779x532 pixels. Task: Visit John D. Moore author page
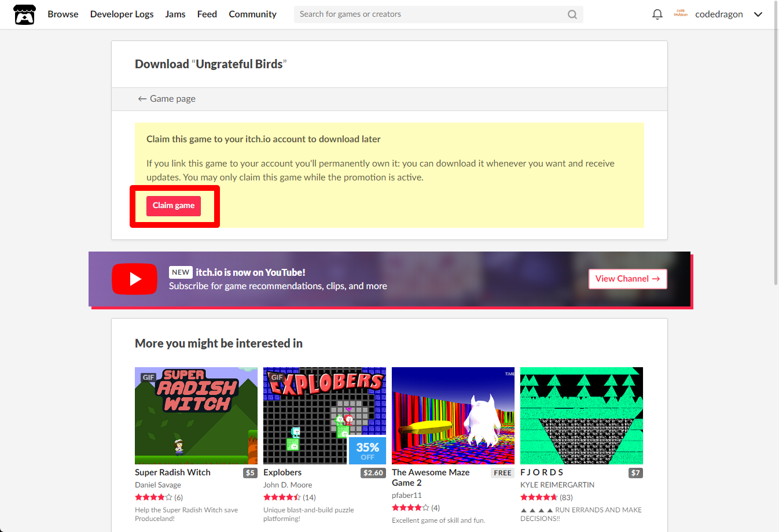pyautogui.click(x=288, y=485)
